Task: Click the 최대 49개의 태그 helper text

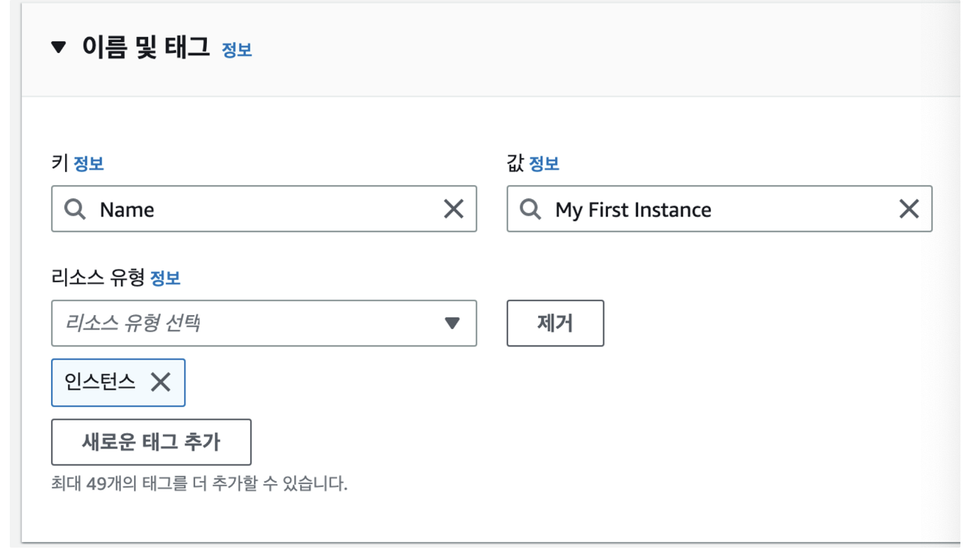Action: pyautogui.click(x=199, y=483)
